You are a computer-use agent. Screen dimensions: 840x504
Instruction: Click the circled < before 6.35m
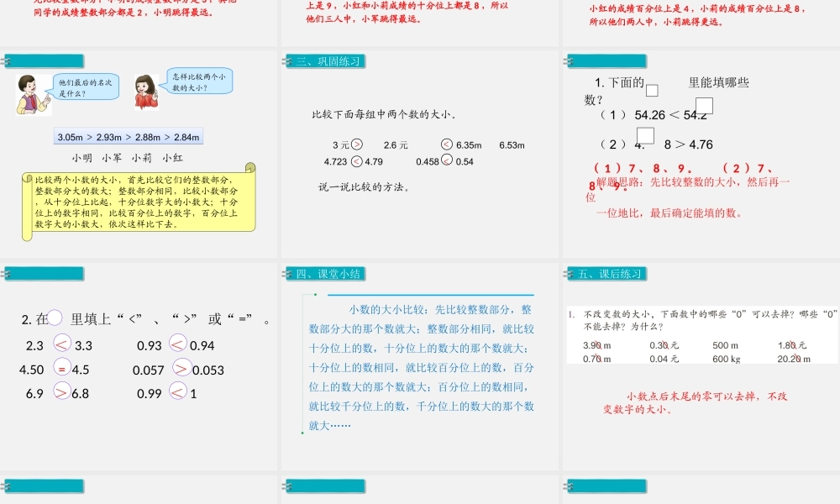pos(446,144)
